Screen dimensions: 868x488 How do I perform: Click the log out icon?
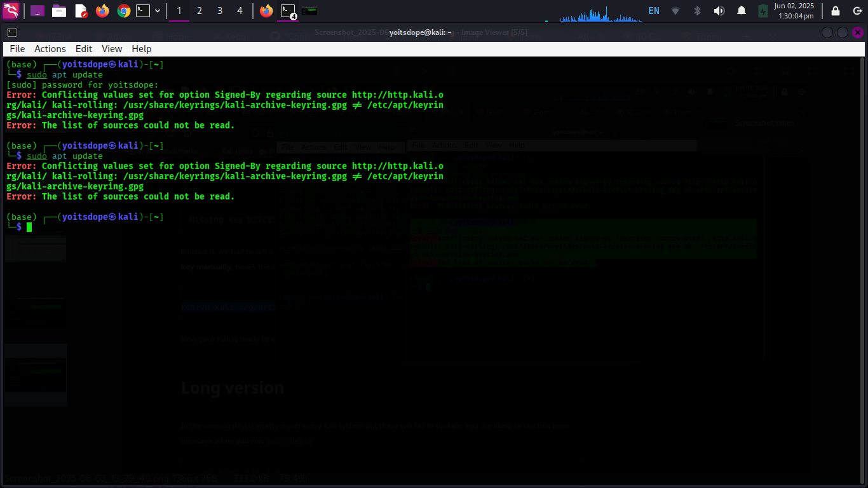(x=857, y=11)
